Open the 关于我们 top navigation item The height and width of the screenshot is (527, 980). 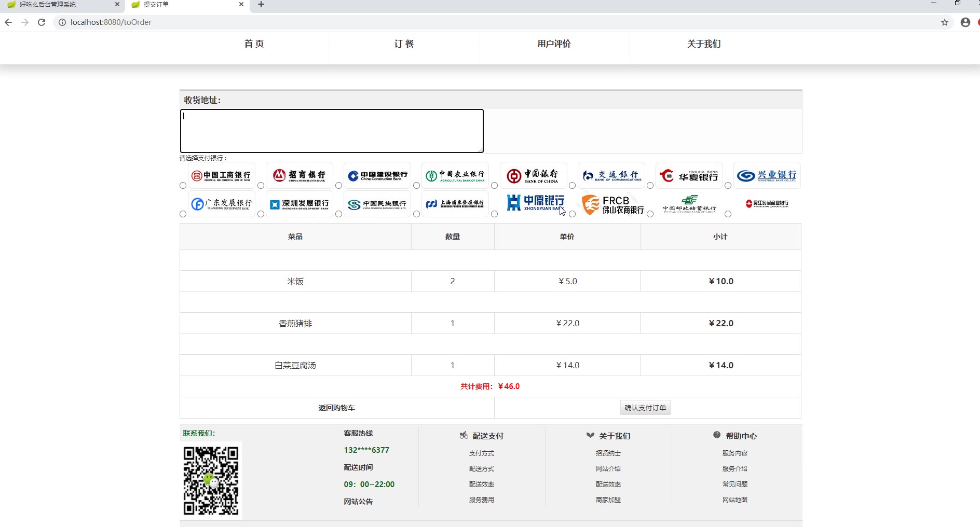coord(704,44)
